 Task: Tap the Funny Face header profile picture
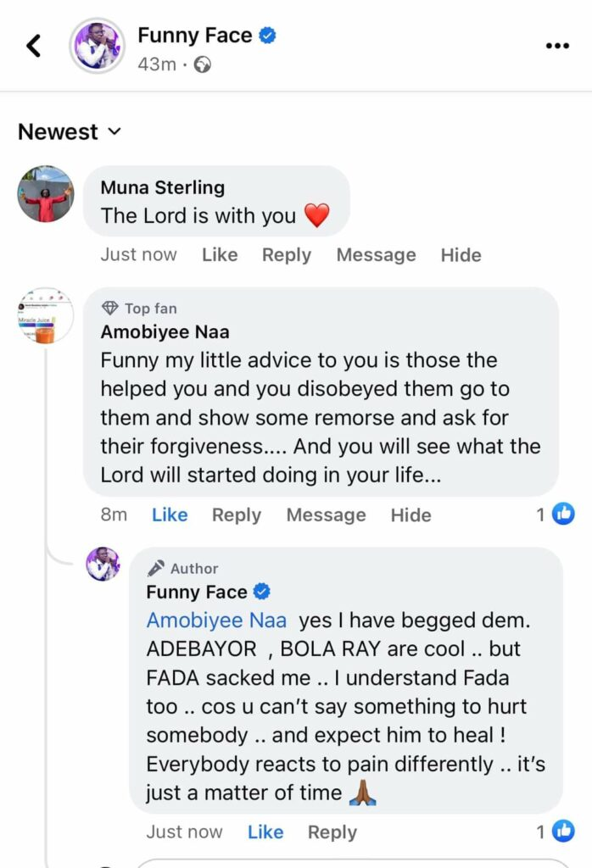tap(97, 46)
